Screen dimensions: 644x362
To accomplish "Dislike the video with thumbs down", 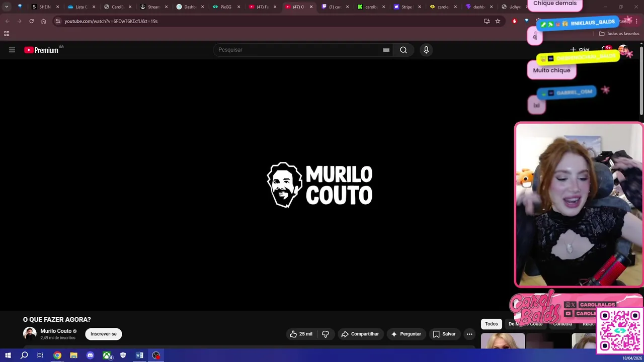I will 326,334.
